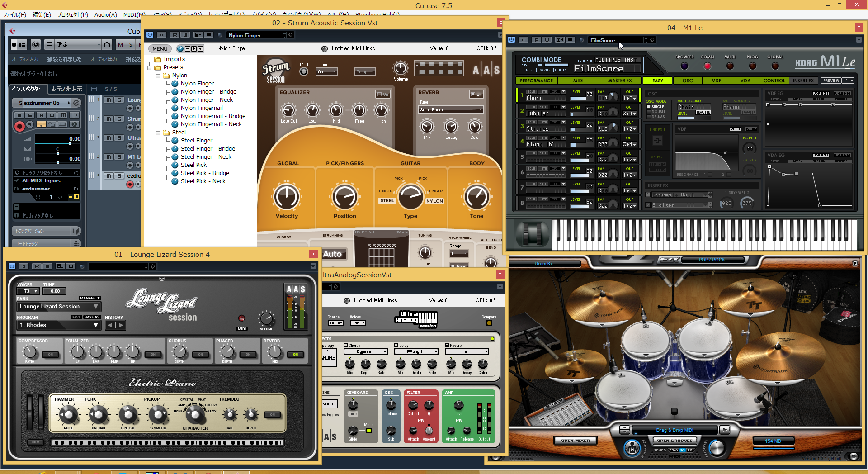
Task: Switch to PERFORMANCE tab in M1 Le
Action: (536, 81)
